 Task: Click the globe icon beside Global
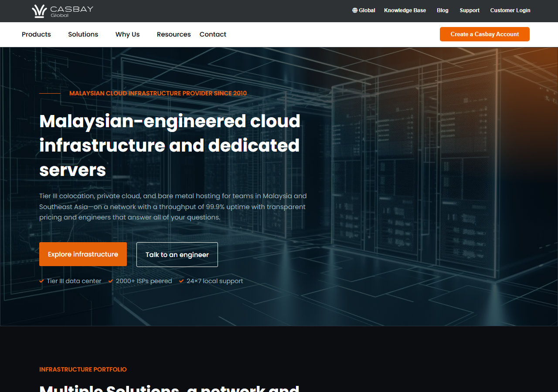click(x=355, y=10)
